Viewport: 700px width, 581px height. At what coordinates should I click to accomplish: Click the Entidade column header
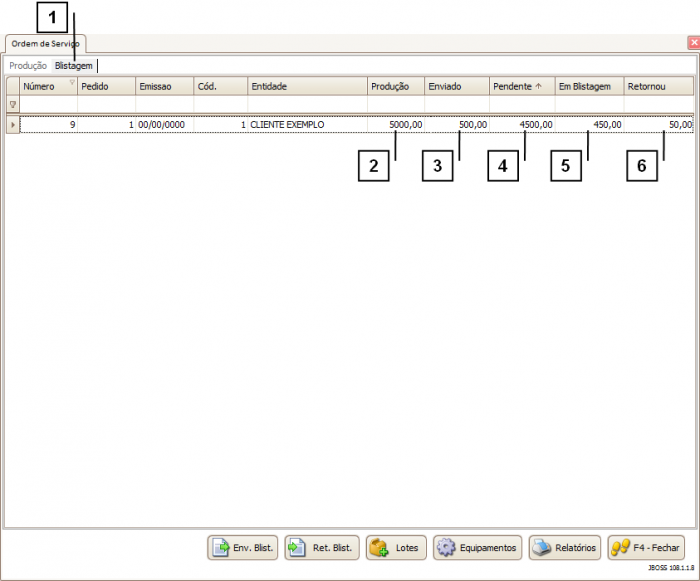click(307, 87)
